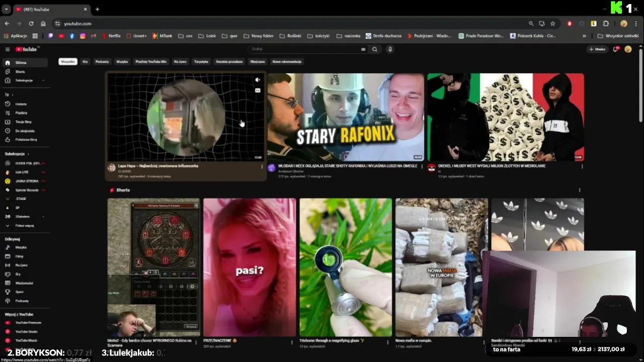Expand the Subskrypcje sidebar entry arrow
The width and height of the screenshot is (644, 362).
(43, 80)
